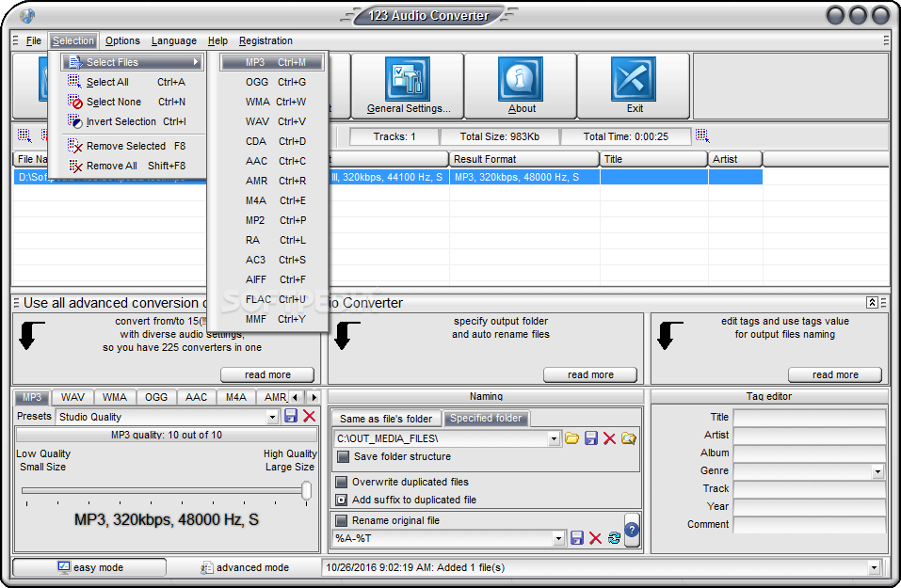
Task: Toggle Add suffix to duplicated file
Action: coord(342,500)
